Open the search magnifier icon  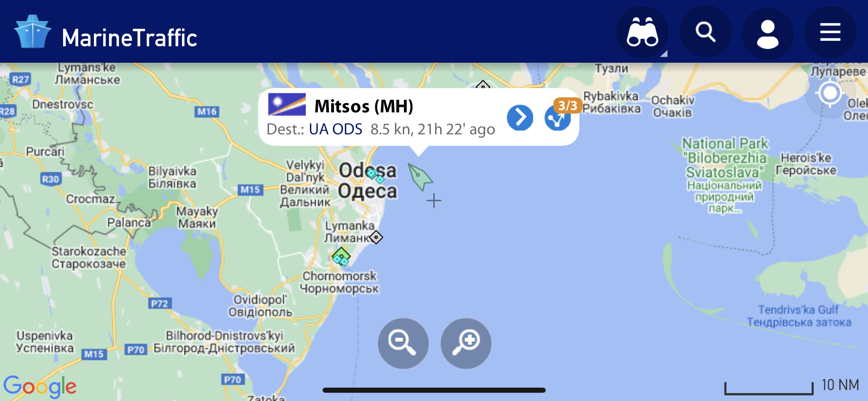pyautogui.click(x=706, y=32)
